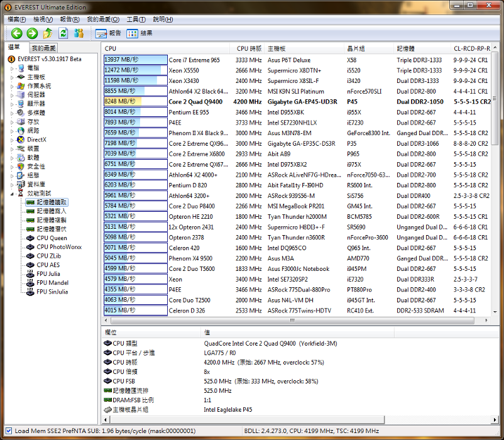Image resolution: width=504 pixels, height=440 pixels.
Task: Expand the 主機板 tree node arrow
Action: [x=12, y=77]
